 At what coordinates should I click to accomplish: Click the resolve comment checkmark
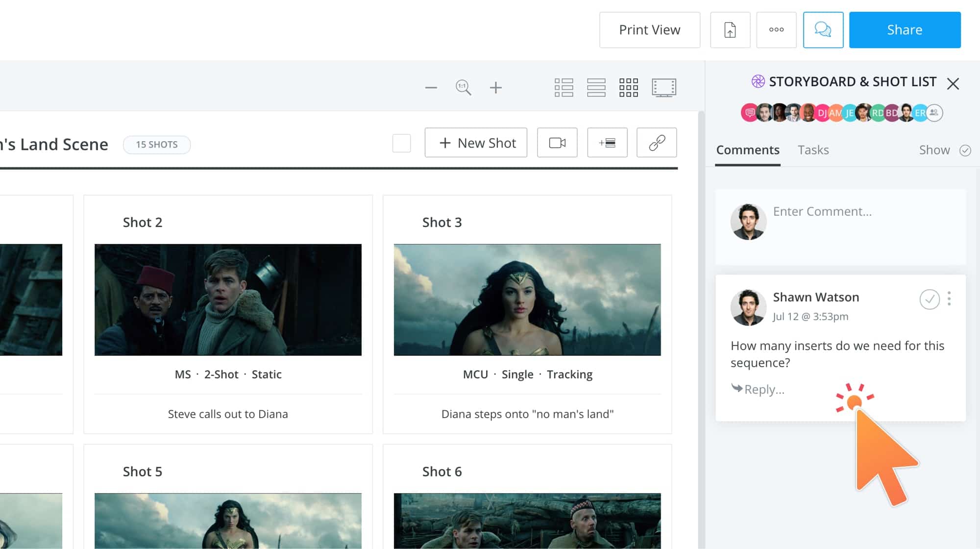click(930, 299)
